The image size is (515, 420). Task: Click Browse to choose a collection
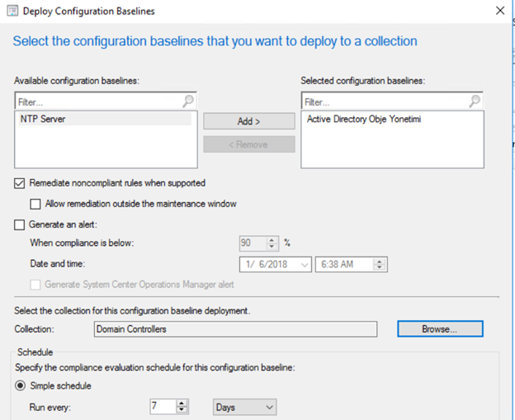point(440,329)
